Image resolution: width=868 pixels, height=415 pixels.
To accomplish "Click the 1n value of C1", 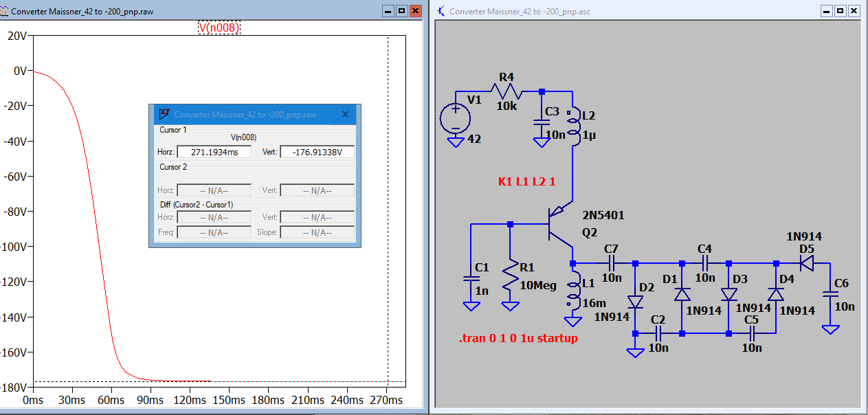I will [482, 291].
